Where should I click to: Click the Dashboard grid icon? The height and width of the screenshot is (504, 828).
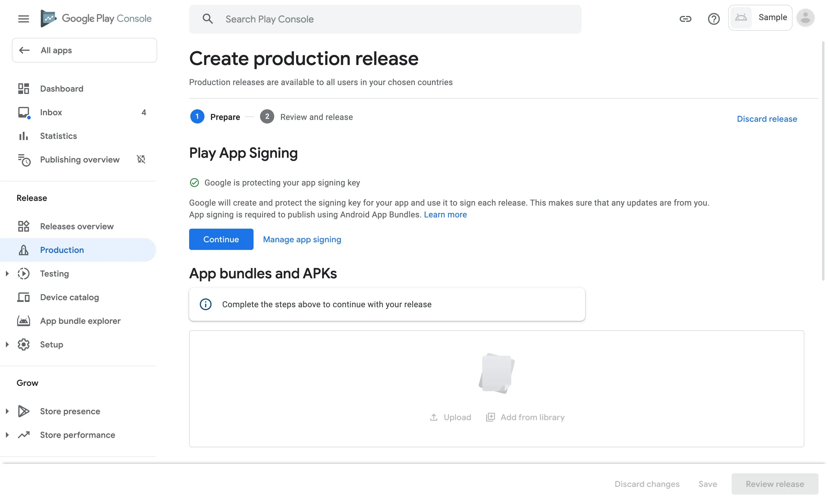click(x=24, y=89)
